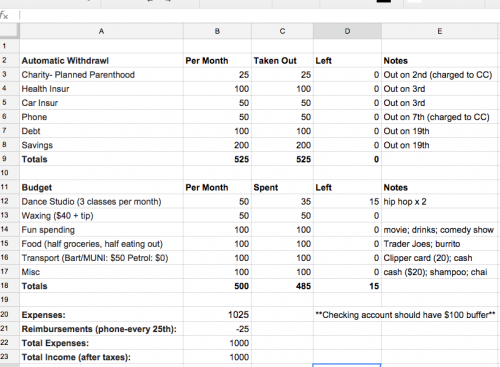Screen dimensions: 500x367
Task: Select column E header
Action: (440, 31)
